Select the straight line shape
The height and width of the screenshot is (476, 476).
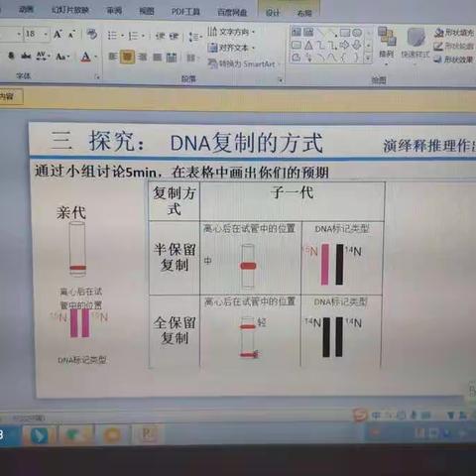320,33
